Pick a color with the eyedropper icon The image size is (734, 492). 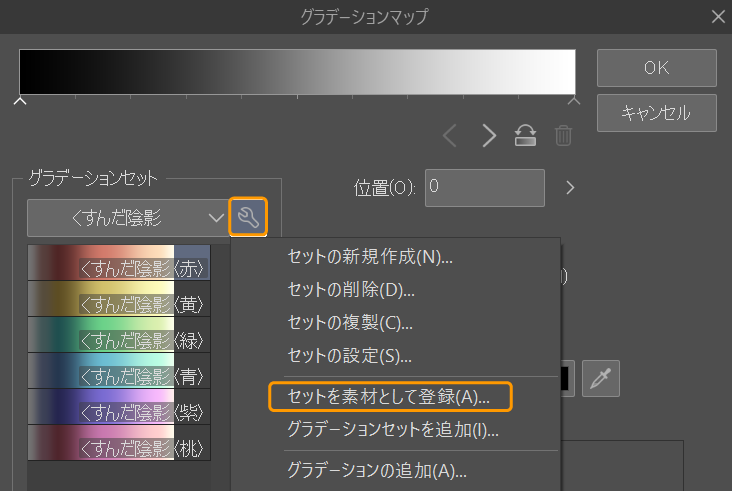(601, 379)
